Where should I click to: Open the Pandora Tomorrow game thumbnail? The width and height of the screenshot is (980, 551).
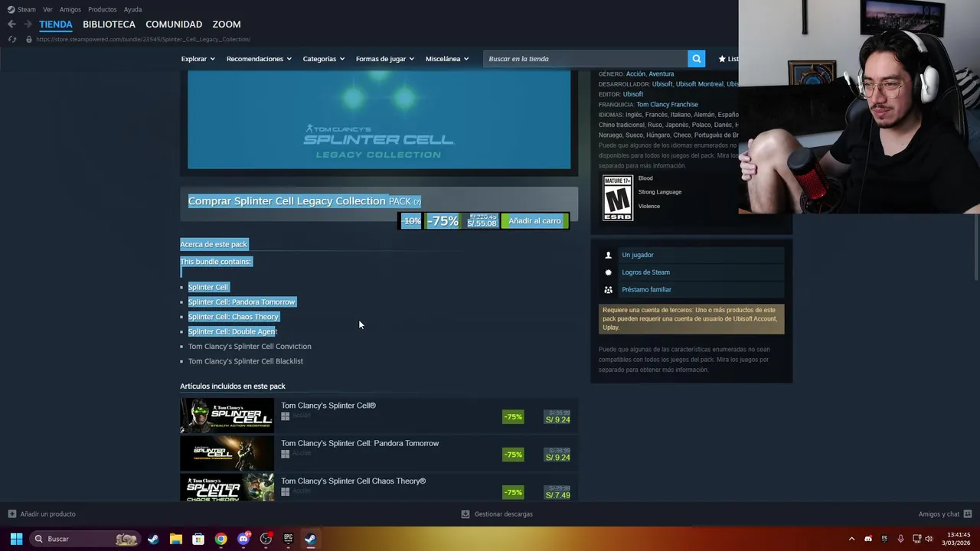tap(227, 453)
